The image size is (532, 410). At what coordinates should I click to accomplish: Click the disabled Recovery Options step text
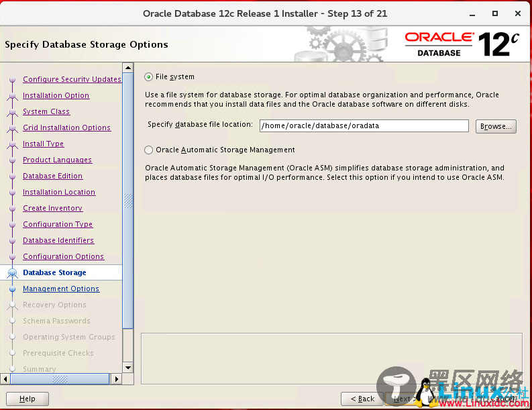pos(54,305)
